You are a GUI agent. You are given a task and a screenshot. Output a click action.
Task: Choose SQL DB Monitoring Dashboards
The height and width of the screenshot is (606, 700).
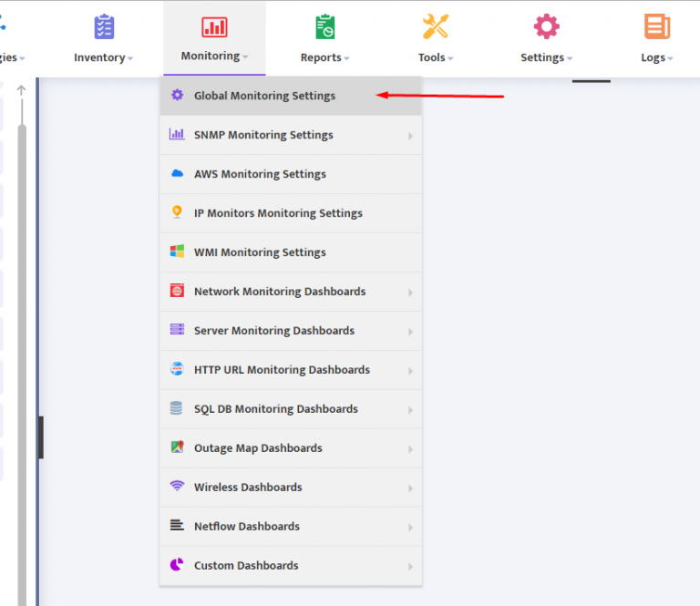click(x=275, y=409)
